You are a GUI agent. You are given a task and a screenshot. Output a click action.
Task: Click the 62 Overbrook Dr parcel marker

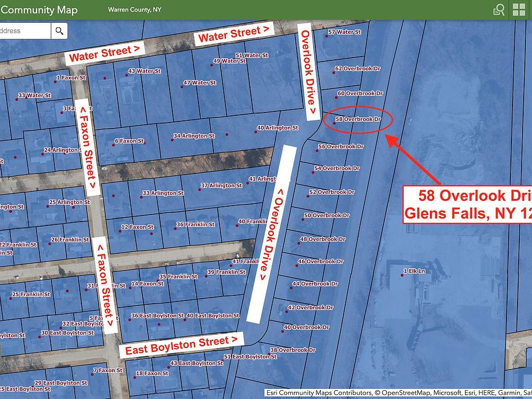point(332,69)
